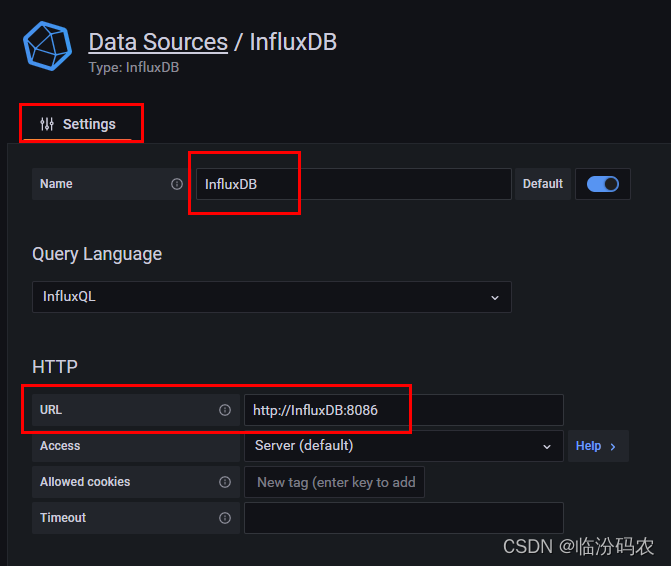The width and height of the screenshot is (671, 566).
Task: Show the Allowed cookies info icon
Action: click(x=225, y=482)
